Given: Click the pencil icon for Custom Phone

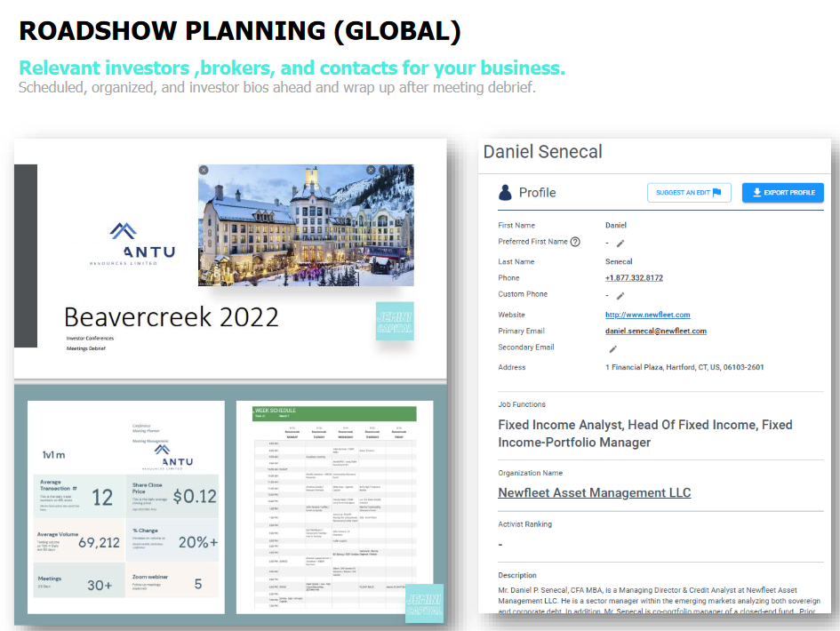Looking at the screenshot, I should point(620,296).
